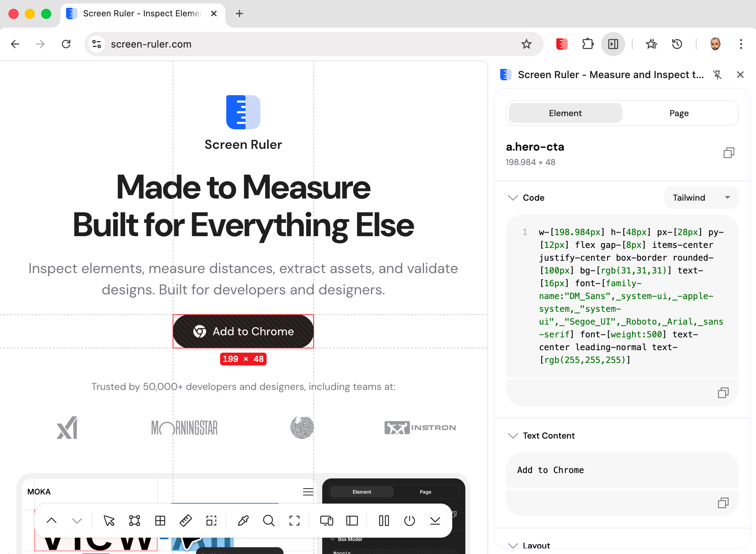Click the a.hero-cta element name
Screen dimensions: 756x554
click(535, 147)
